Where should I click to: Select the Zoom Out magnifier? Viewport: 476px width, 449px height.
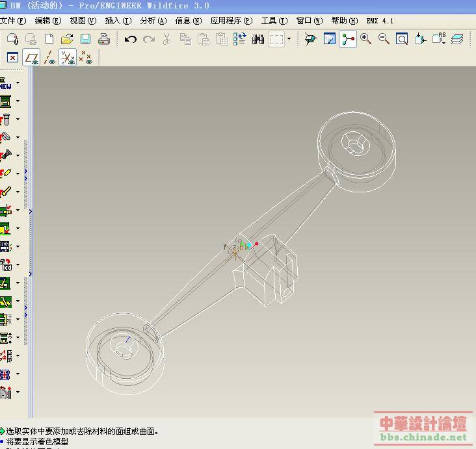pos(384,40)
